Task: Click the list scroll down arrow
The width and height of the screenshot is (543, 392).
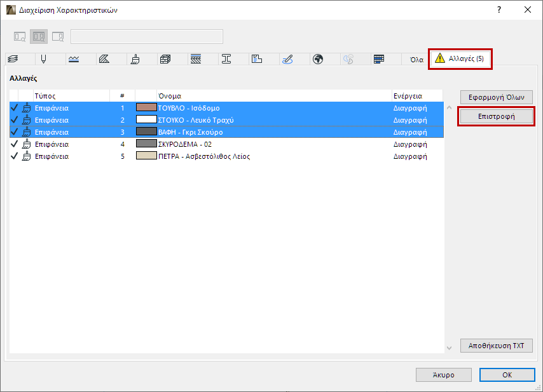Action: coord(449,348)
